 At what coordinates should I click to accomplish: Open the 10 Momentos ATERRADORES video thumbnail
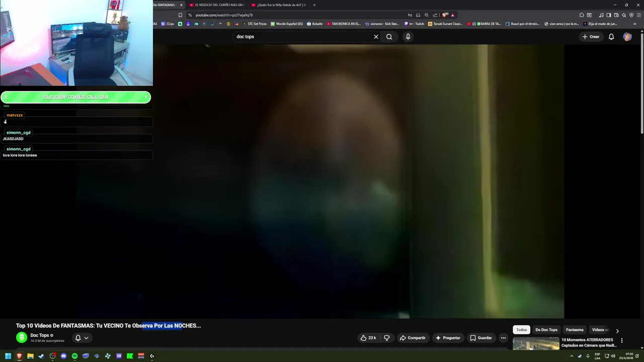click(536, 343)
